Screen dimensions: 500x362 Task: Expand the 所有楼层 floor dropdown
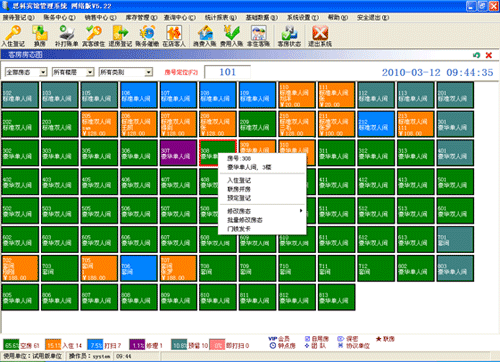(90, 72)
